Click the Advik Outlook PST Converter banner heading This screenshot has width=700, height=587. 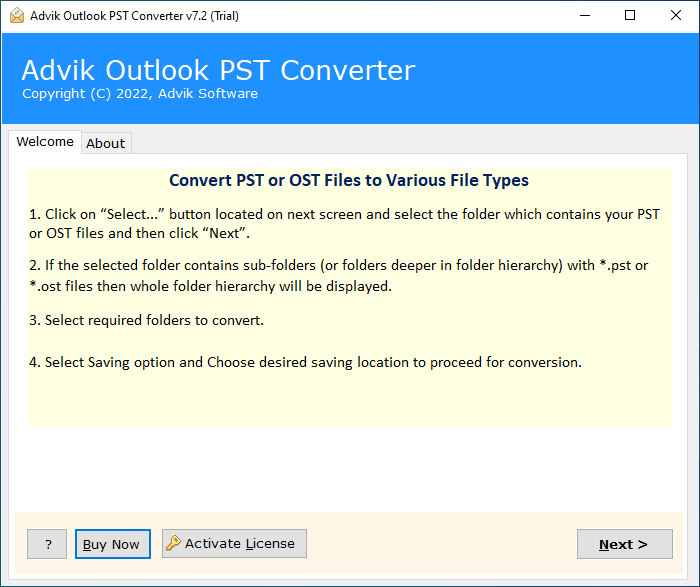tap(218, 71)
